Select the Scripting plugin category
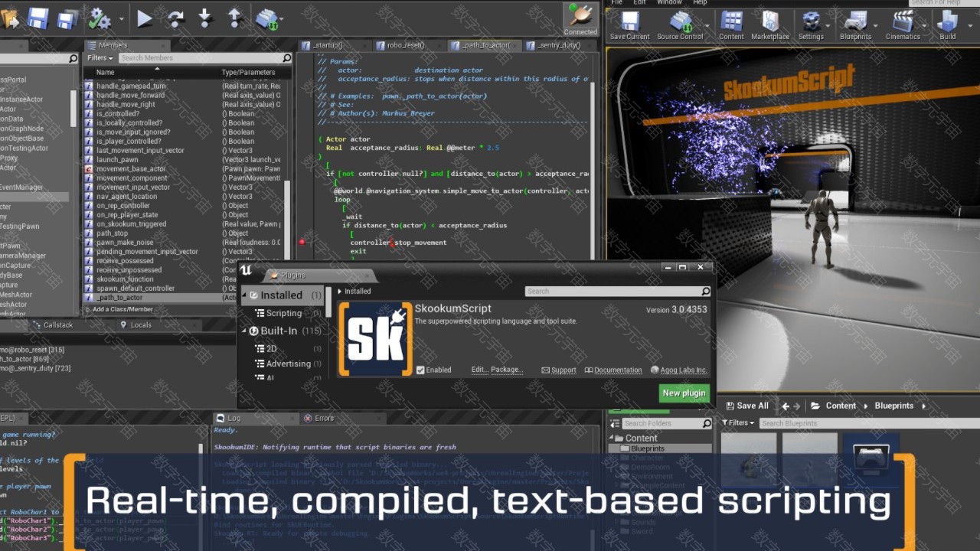Screen dimensions: 980x551 pyautogui.click(x=284, y=313)
